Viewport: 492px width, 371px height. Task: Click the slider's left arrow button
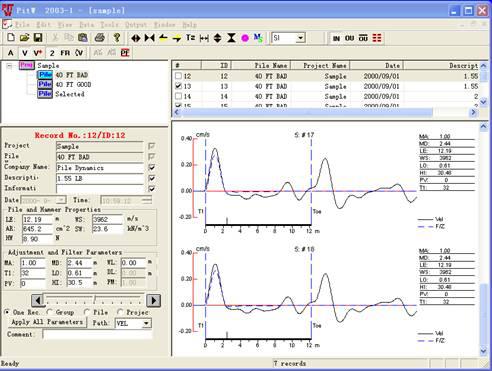pos(38,300)
